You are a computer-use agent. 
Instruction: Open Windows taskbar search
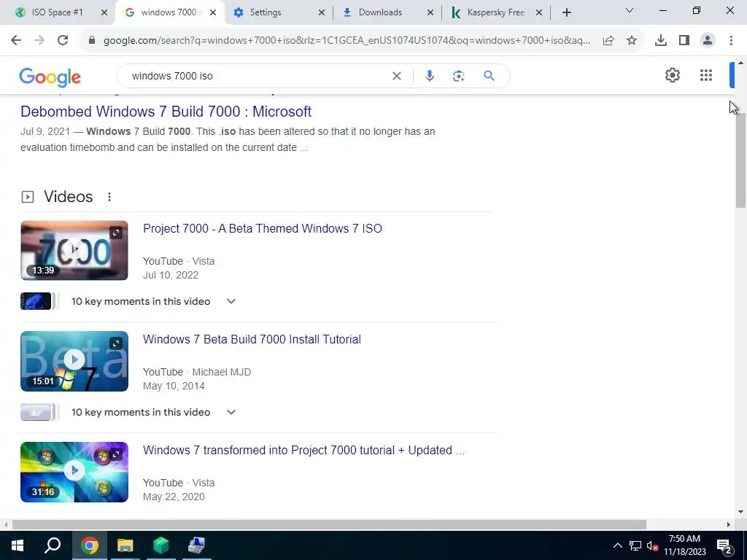pos(53,545)
